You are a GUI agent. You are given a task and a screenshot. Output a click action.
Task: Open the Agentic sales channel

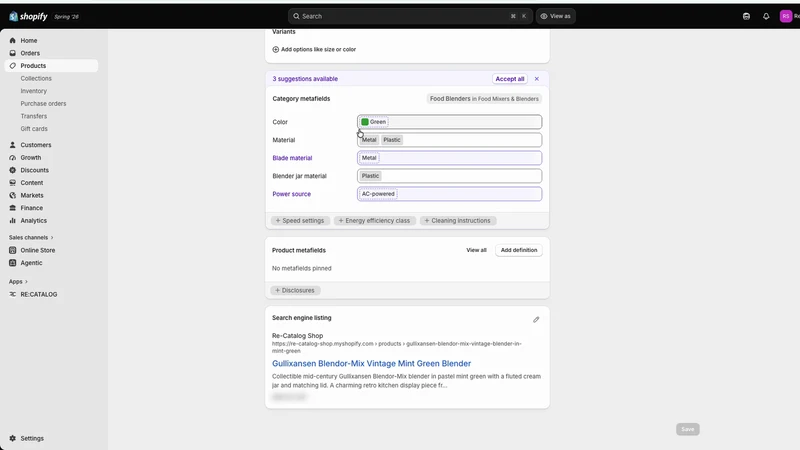[x=31, y=263]
